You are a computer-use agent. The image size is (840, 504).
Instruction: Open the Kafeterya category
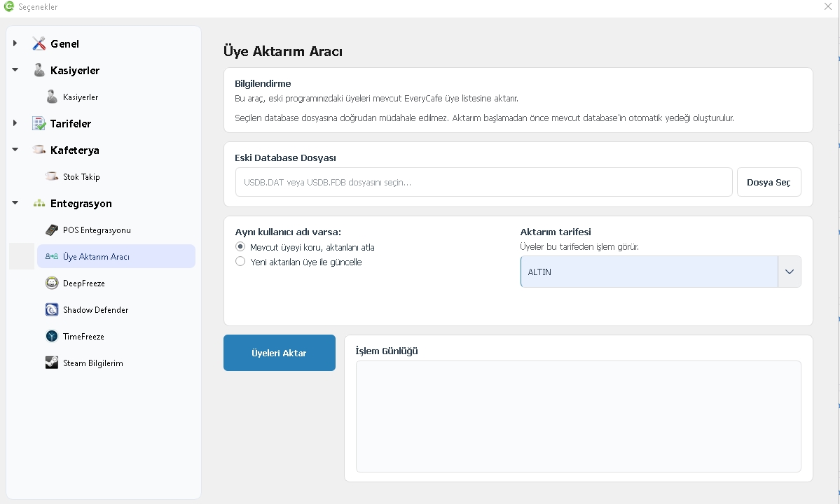[x=74, y=150]
